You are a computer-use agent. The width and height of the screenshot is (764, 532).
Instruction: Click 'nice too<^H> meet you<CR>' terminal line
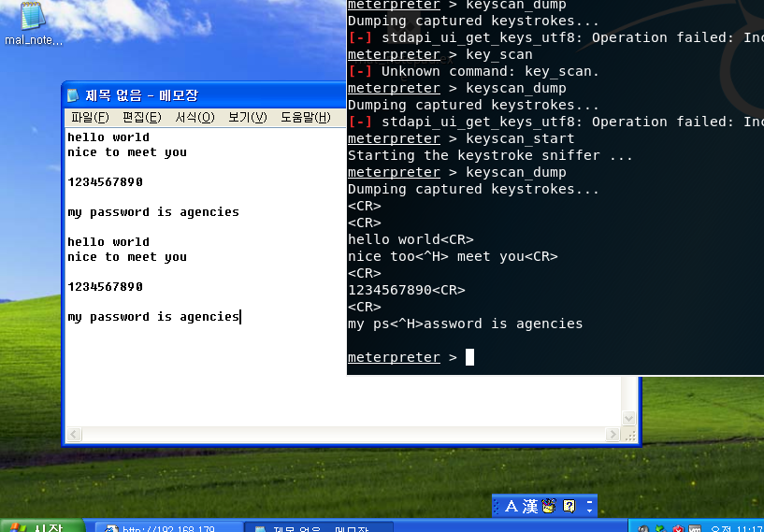pos(453,257)
